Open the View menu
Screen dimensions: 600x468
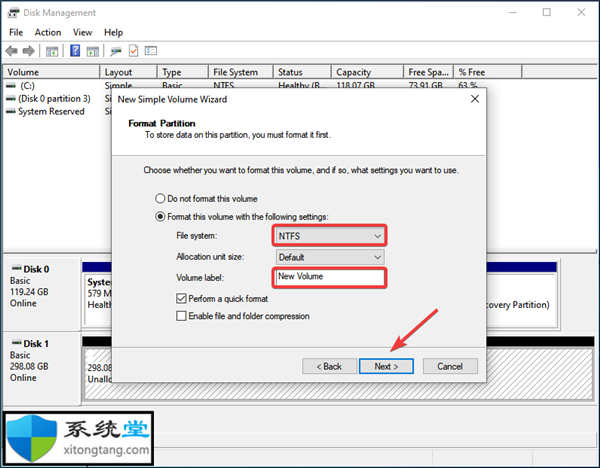coord(83,33)
